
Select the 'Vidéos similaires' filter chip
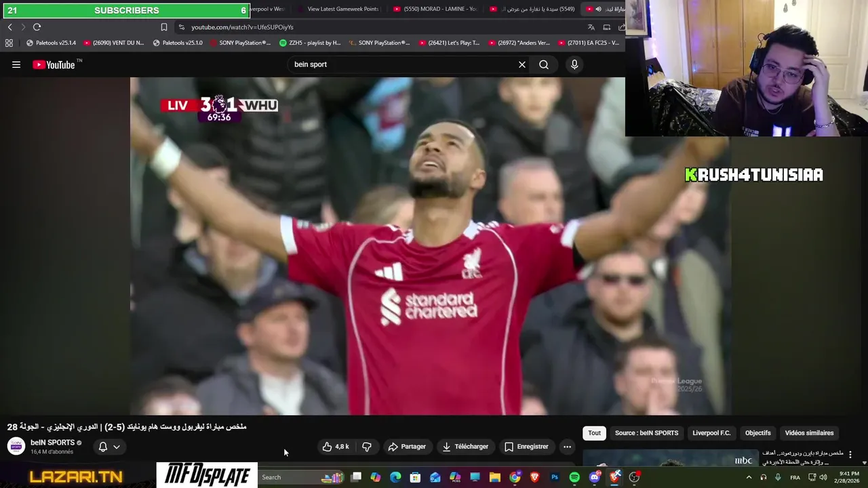click(x=809, y=433)
